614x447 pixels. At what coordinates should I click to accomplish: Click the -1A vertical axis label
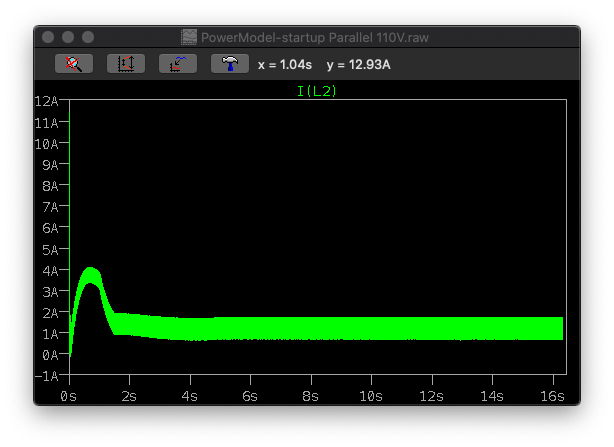pos(47,377)
